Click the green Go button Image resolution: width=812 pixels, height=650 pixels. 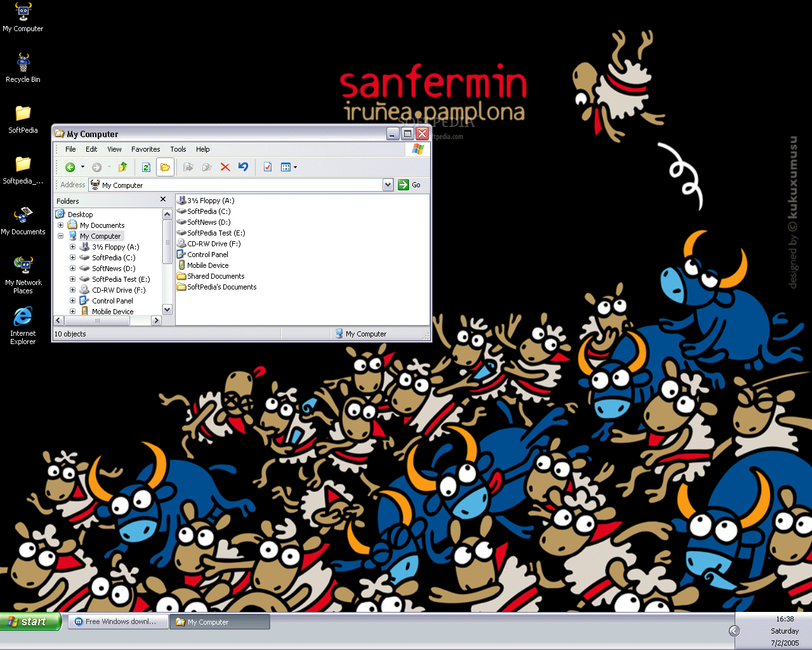[x=409, y=185]
